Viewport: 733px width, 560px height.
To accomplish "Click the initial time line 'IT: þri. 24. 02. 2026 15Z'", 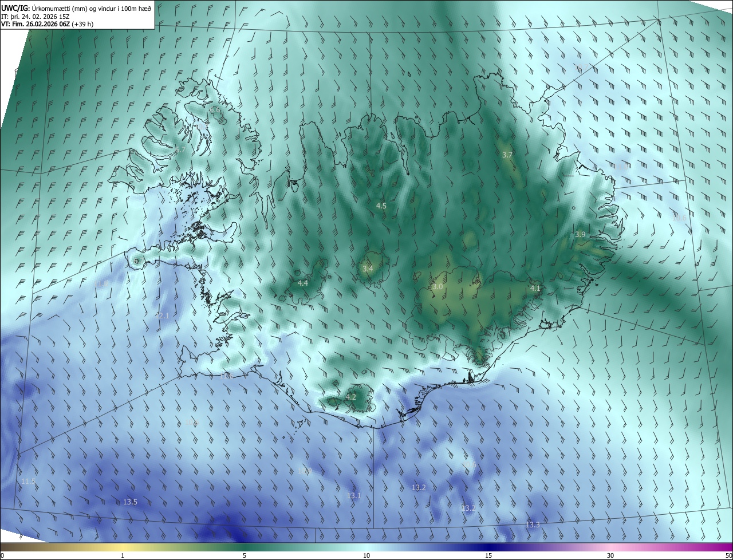I will (x=35, y=16).
